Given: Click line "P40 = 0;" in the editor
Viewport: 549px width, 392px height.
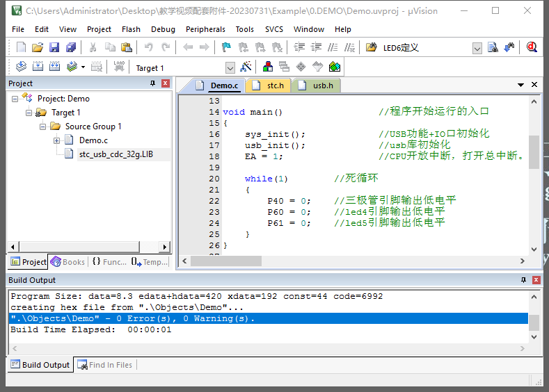Looking at the screenshot, I should coord(289,201).
